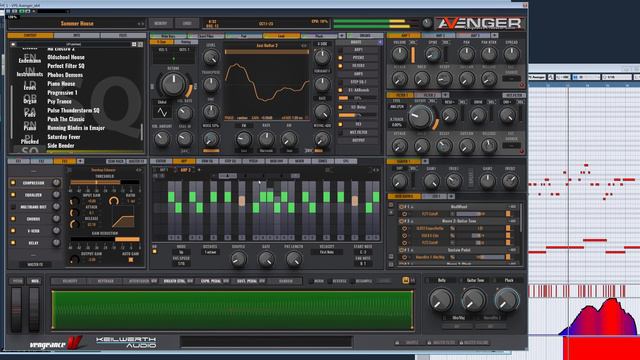Toggle the V-Verb effect on/off
Screen dimensions: 640x360
pos(13,231)
